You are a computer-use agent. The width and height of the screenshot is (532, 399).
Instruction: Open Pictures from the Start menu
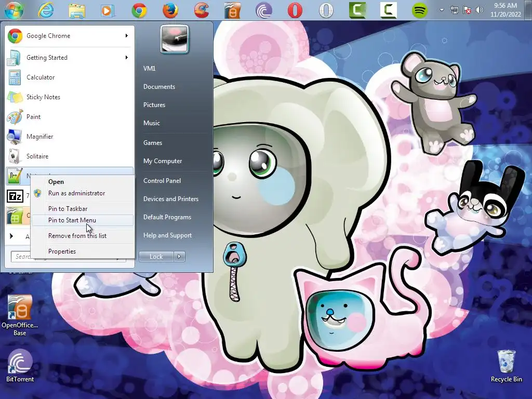154,105
